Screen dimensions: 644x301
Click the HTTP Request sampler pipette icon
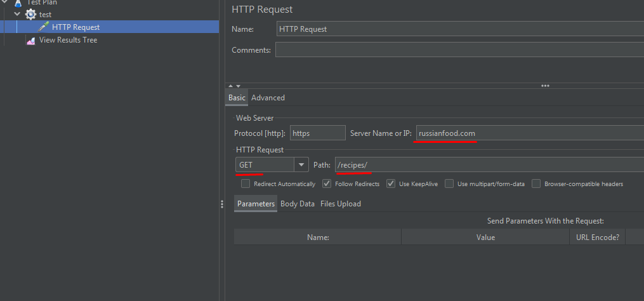tap(43, 27)
